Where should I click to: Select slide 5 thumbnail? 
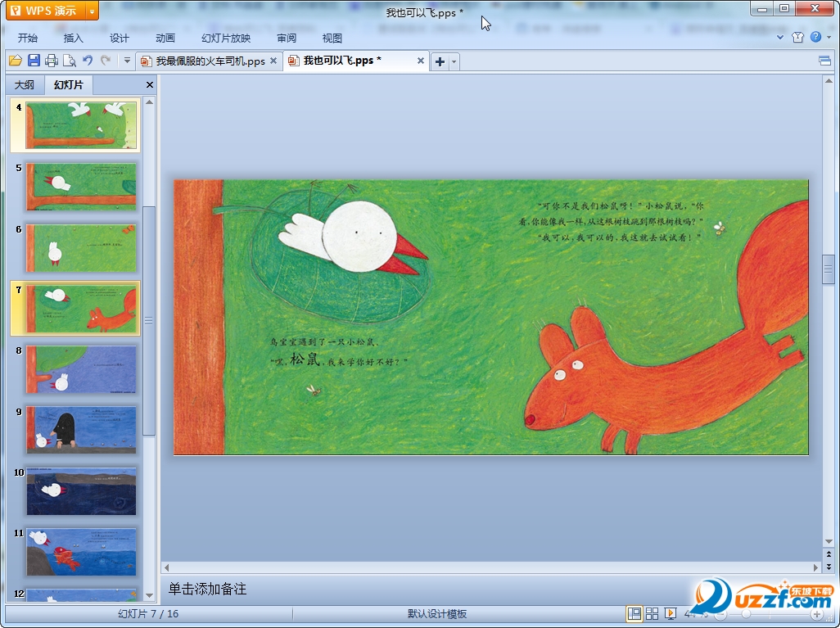click(81, 187)
